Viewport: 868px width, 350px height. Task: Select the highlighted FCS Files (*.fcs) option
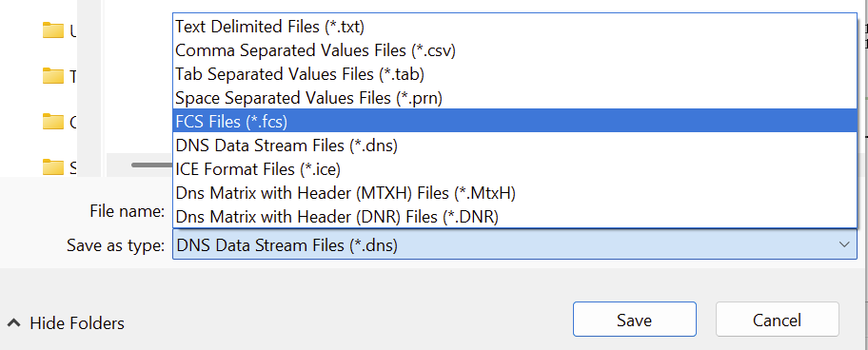[x=515, y=121]
